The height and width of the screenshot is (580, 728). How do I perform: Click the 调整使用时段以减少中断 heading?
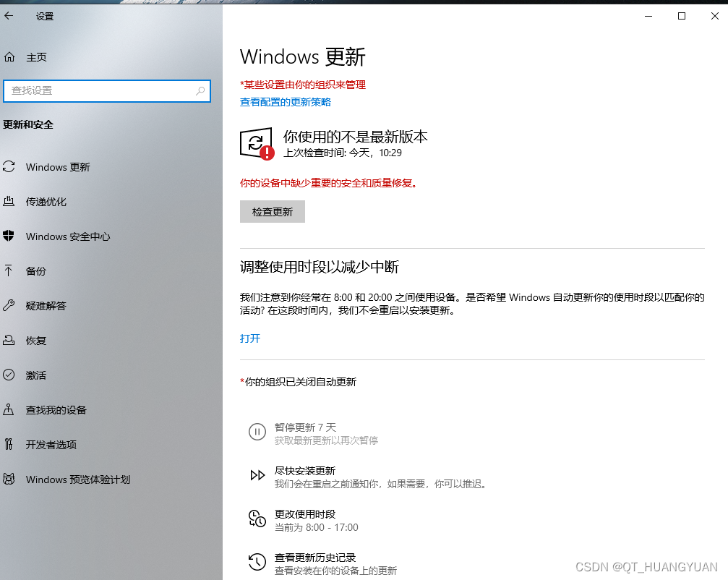[320, 267]
